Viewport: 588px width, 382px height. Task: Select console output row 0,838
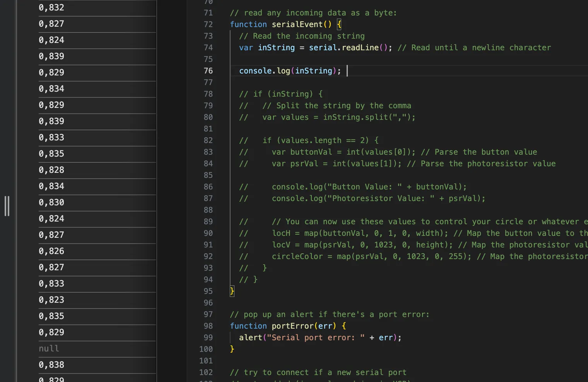click(x=51, y=365)
